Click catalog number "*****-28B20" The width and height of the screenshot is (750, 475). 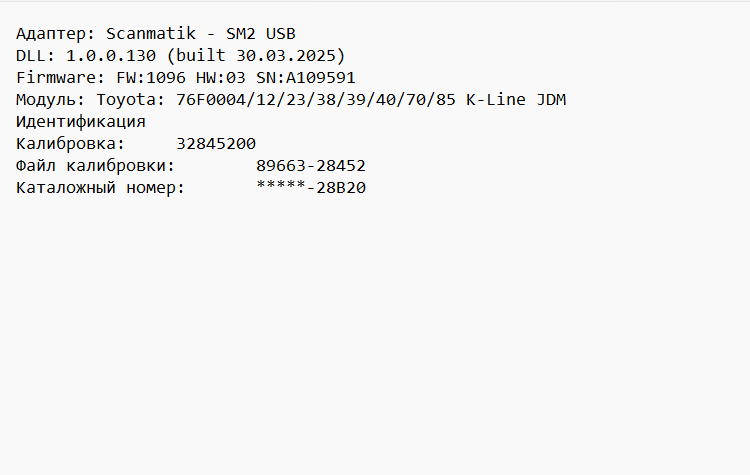tap(311, 187)
